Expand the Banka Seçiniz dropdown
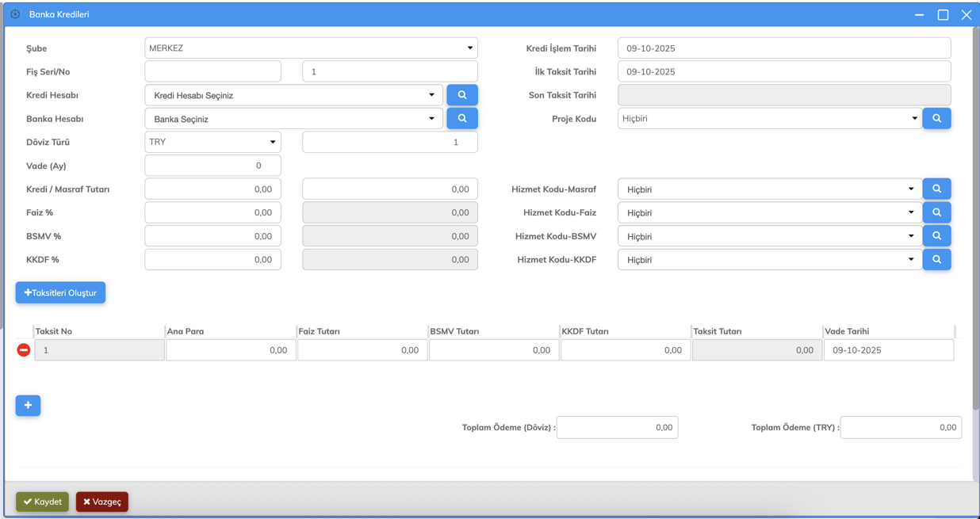Screen dimensions: 980x519 tap(293, 119)
